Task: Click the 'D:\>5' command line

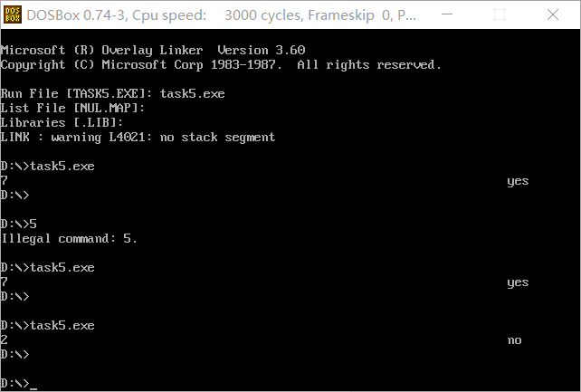Action: (x=18, y=225)
